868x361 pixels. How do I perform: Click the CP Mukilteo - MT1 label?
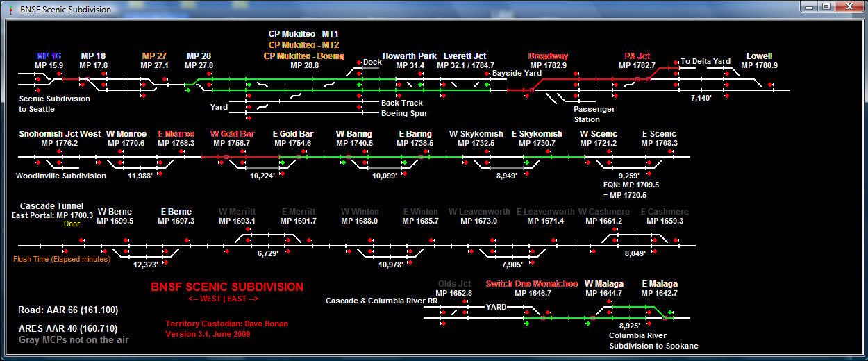click(x=303, y=33)
